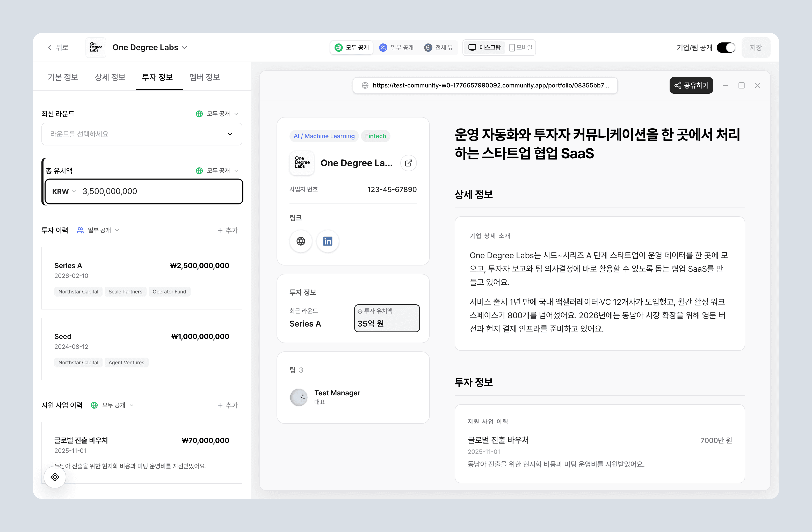Image resolution: width=812 pixels, height=532 pixels.
Task: Click the 공유하기 share button
Action: tap(691, 85)
